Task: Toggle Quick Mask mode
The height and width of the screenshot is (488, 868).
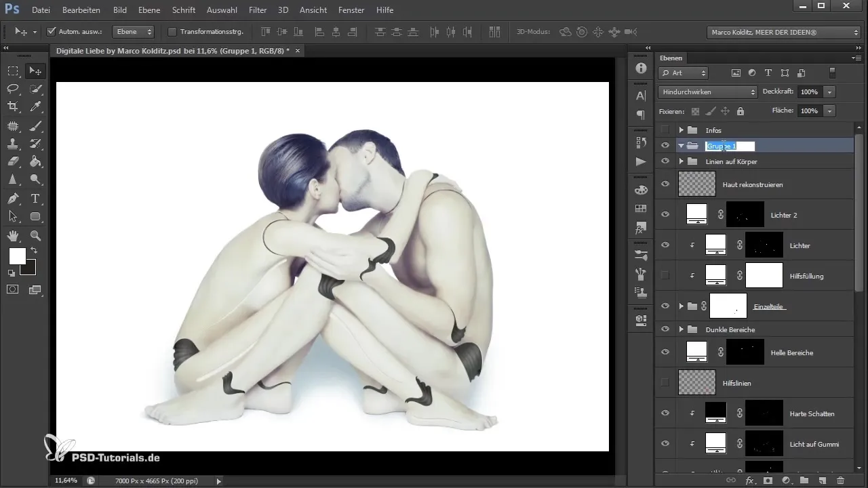Action: click(13, 289)
